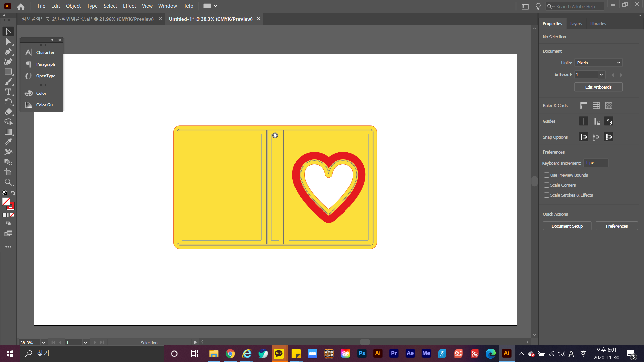Select the Paintbrush tool
This screenshot has width=644, height=362.
click(8, 82)
